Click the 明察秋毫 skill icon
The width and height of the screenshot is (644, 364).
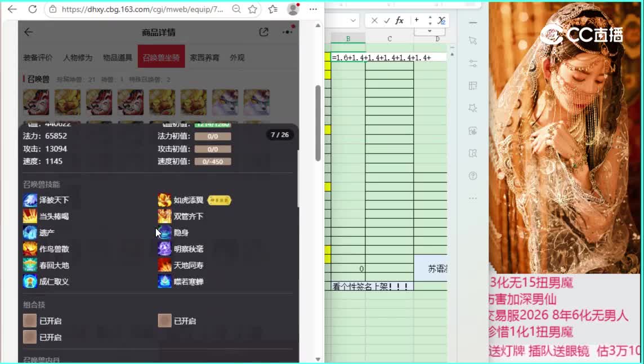click(165, 249)
